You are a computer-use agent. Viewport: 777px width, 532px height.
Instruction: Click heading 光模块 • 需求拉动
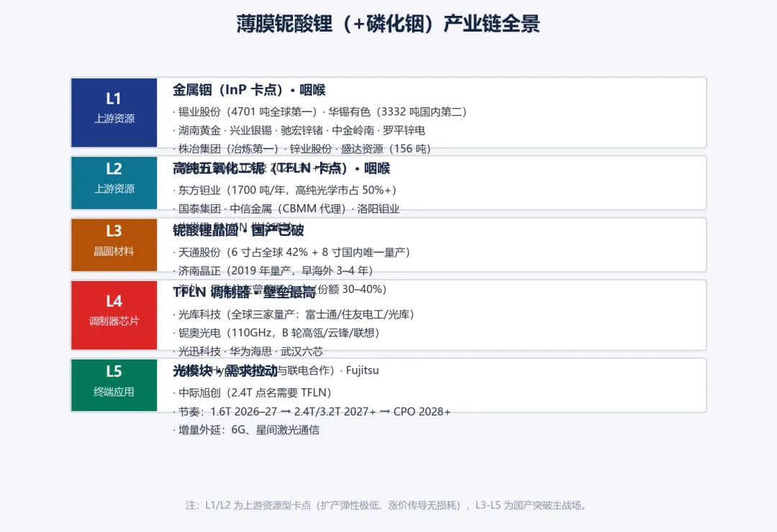(225, 370)
